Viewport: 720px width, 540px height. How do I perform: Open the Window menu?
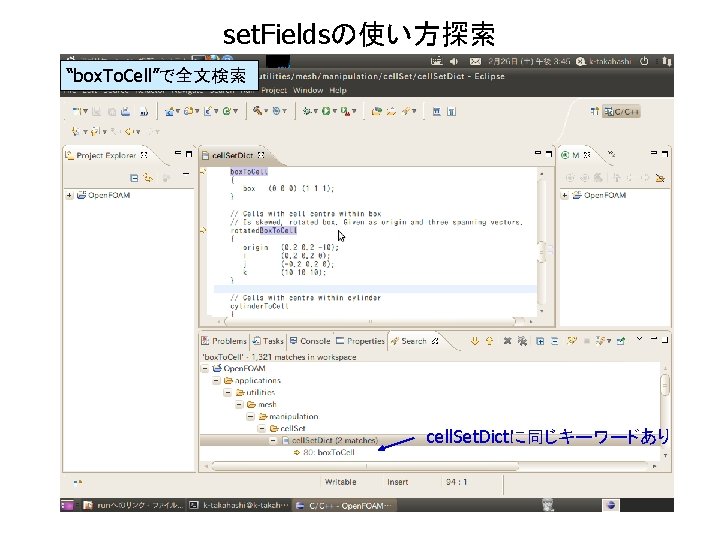[308, 90]
